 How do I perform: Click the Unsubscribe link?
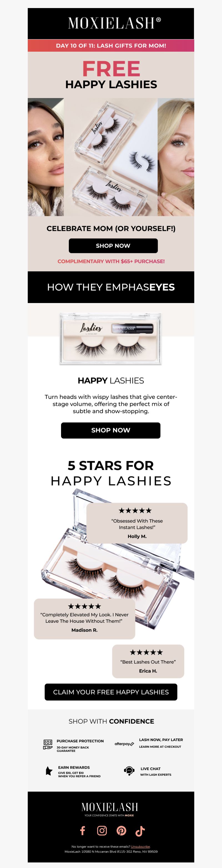click(140, 846)
